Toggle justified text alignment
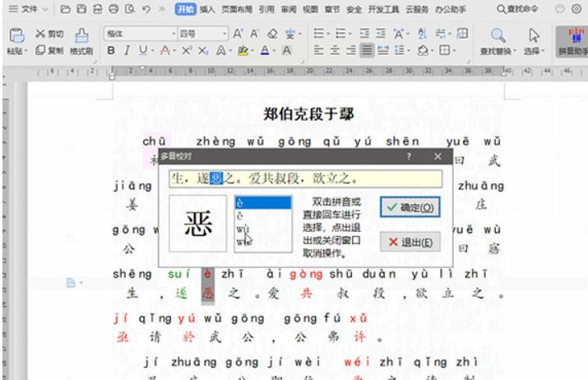The image size is (588, 380). click(x=367, y=50)
